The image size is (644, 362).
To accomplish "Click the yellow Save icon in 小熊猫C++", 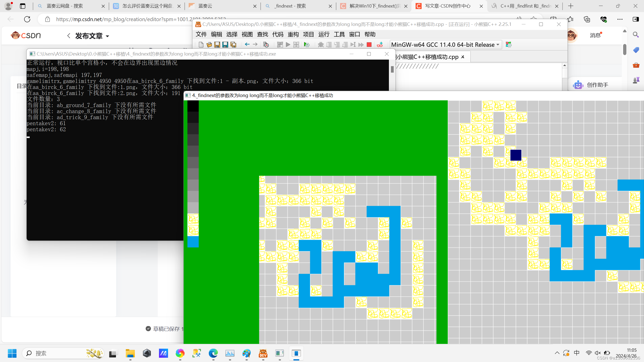I will (217, 45).
